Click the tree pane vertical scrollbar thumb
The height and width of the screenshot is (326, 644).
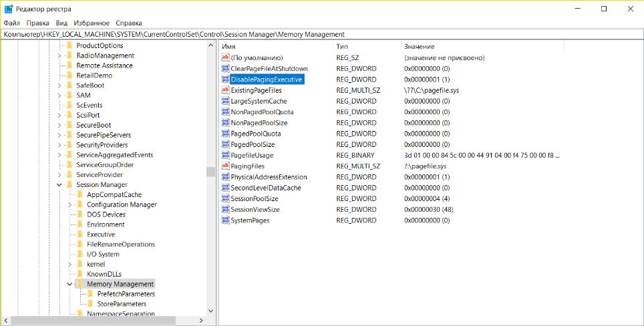[210, 172]
